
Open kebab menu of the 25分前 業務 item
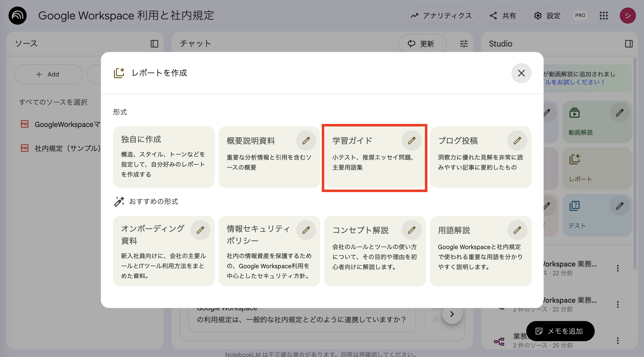618,341
